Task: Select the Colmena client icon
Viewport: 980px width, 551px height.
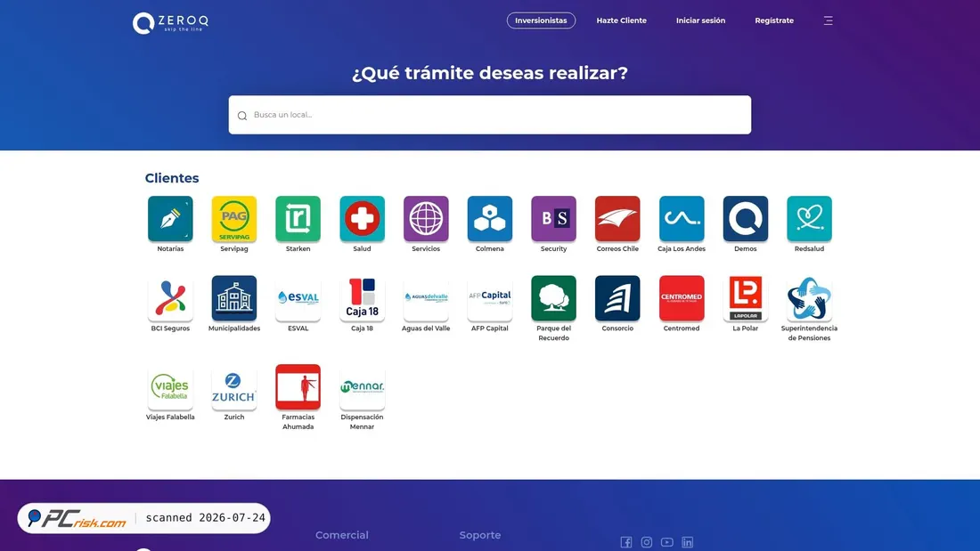Action: [489, 219]
